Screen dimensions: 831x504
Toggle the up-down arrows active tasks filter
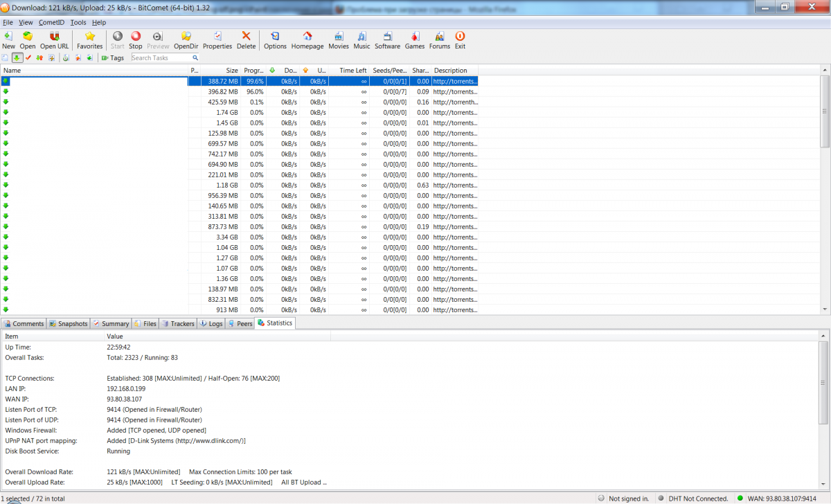(39, 58)
